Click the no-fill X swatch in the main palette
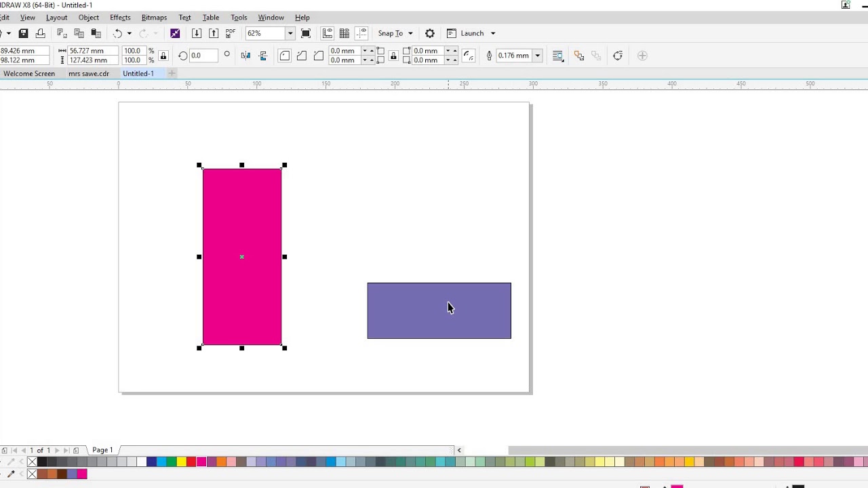Screen dimensions: 868x488 (x=32, y=462)
